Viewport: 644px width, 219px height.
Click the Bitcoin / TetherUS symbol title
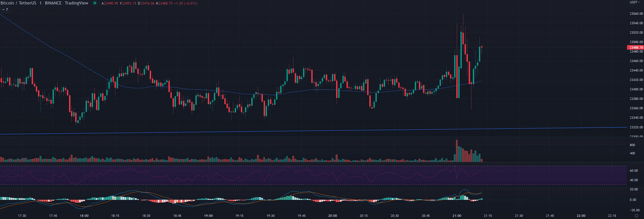pyautogui.click(x=18, y=3)
